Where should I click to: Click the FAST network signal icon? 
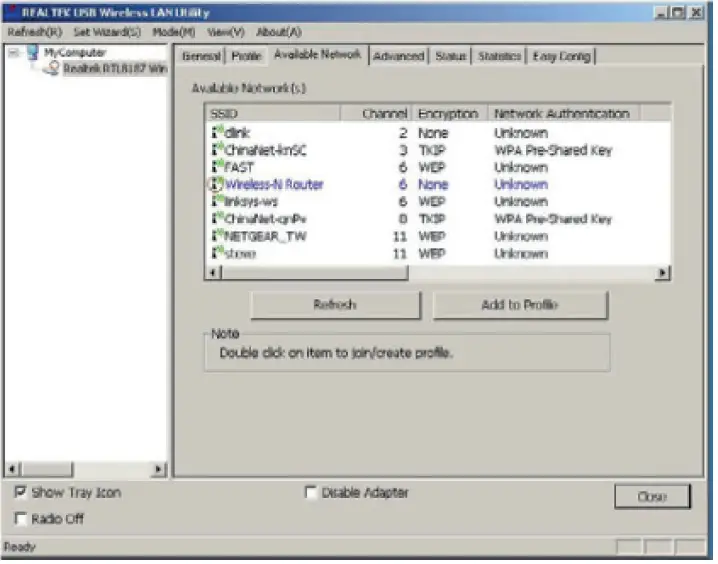(216, 167)
